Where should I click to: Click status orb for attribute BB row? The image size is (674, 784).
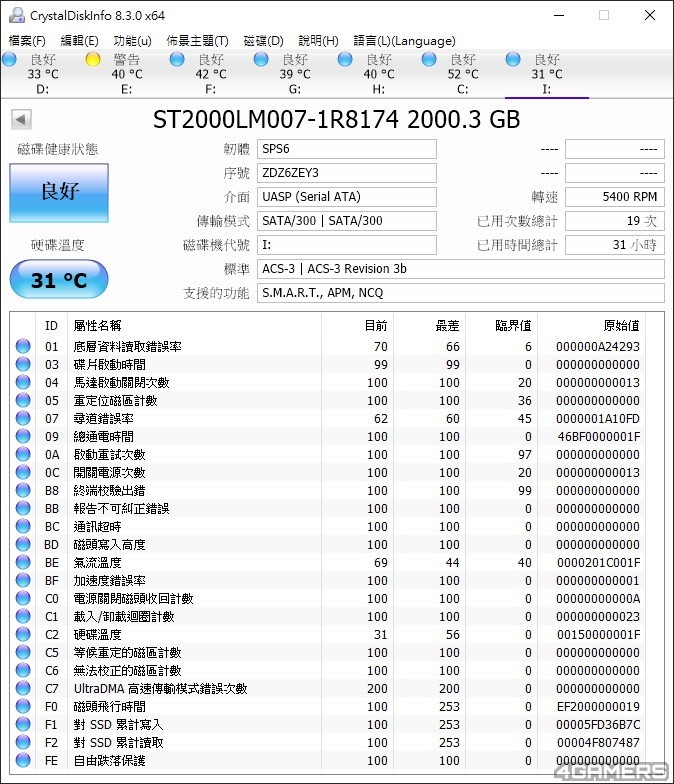[23, 508]
